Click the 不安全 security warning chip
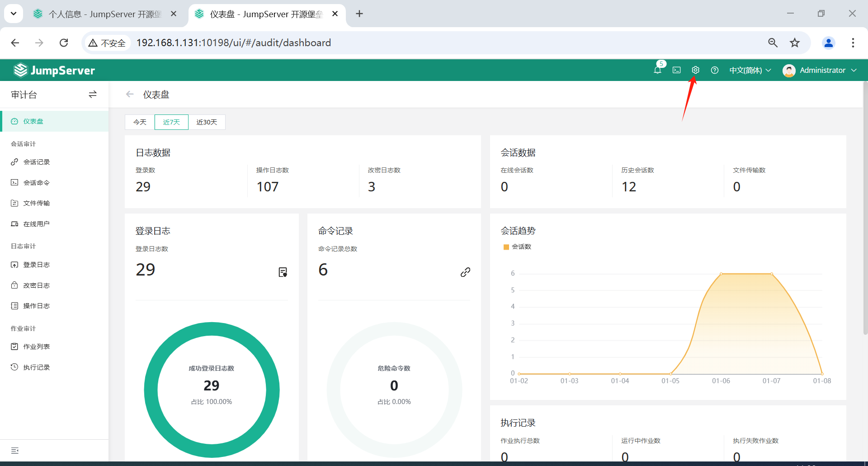Viewport: 868px width, 466px height. (x=107, y=43)
